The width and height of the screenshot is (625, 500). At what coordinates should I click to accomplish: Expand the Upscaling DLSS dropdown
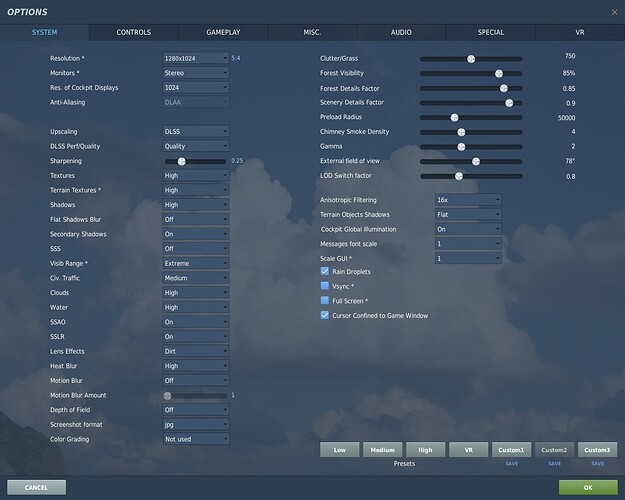pyautogui.click(x=196, y=132)
